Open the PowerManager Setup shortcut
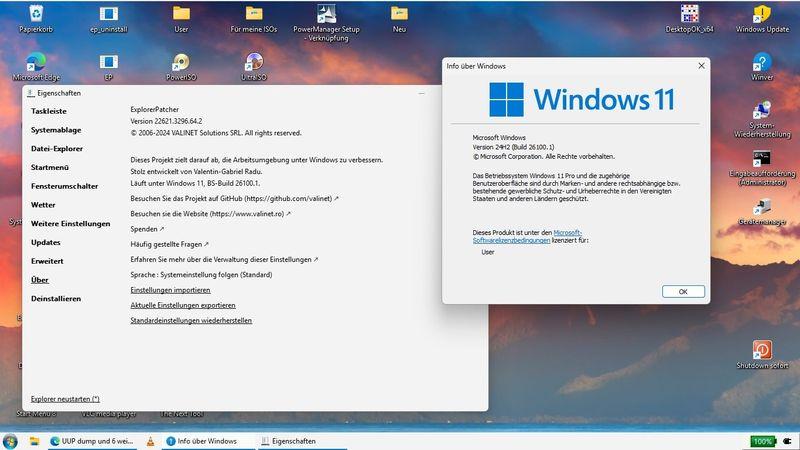 [x=327, y=22]
